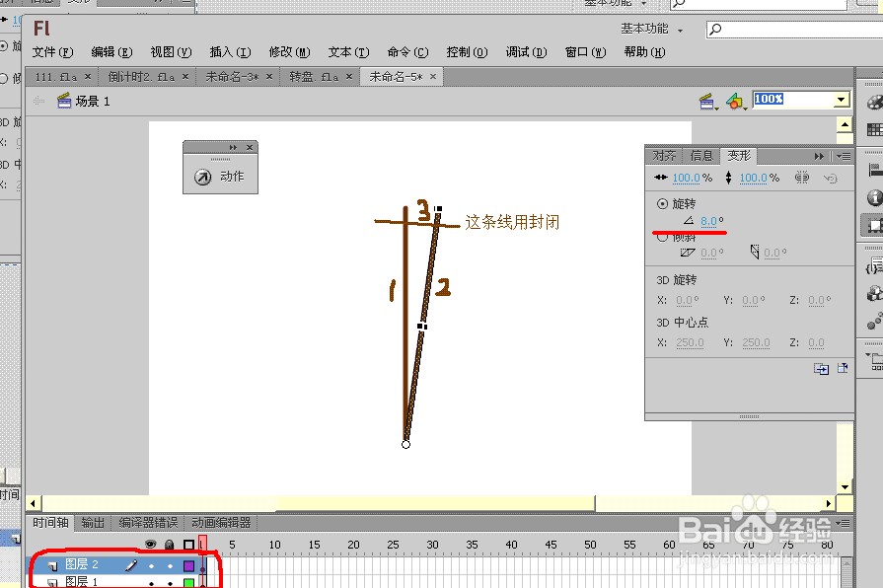The image size is (883, 588).
Task: Open the zoom level 100% dropdown
Action: (841, 99)
